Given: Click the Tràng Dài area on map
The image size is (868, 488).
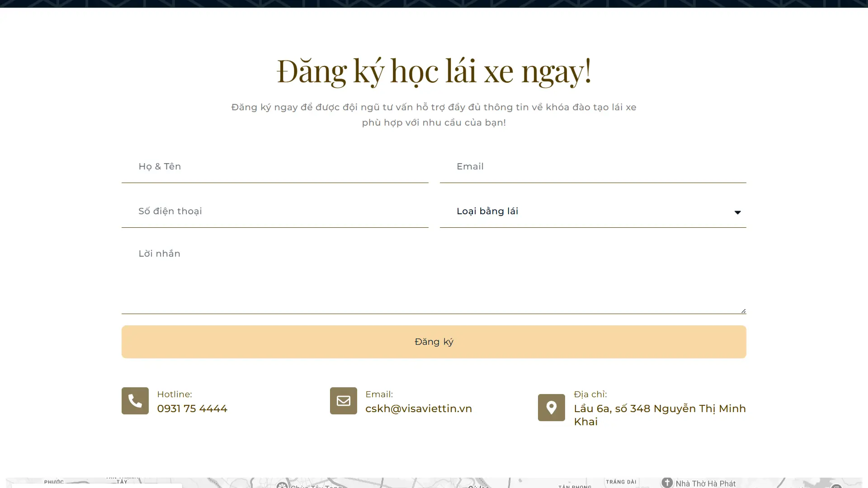Looking at the screenshot, I should pyautogui.click(x=621, y=482).
